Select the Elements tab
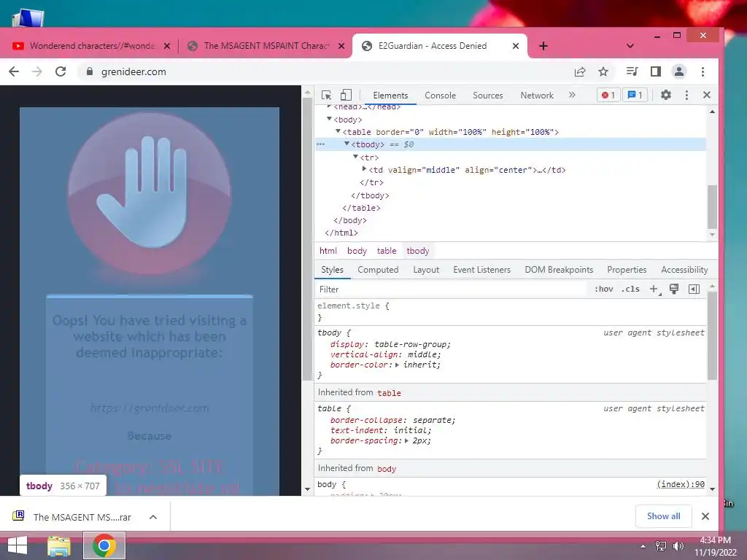This screenshot has width=747, height=560. point(390,96)
